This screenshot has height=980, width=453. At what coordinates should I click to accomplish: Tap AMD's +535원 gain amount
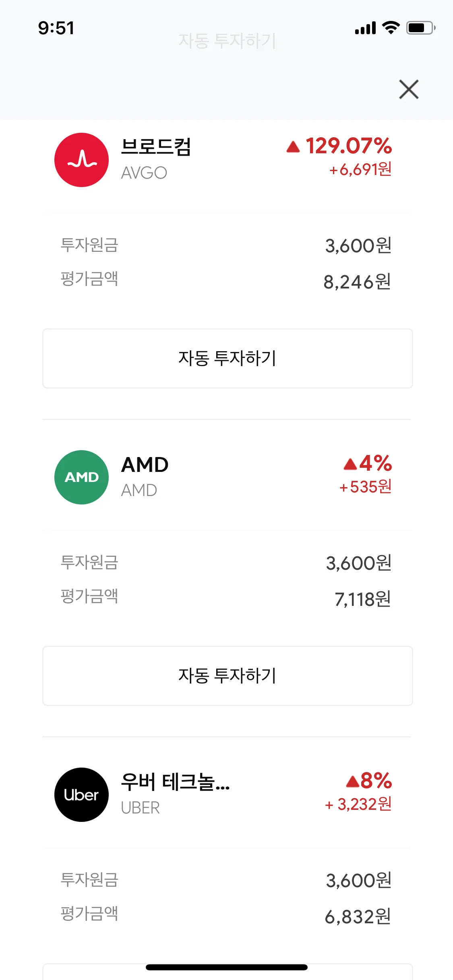point(366,487)
